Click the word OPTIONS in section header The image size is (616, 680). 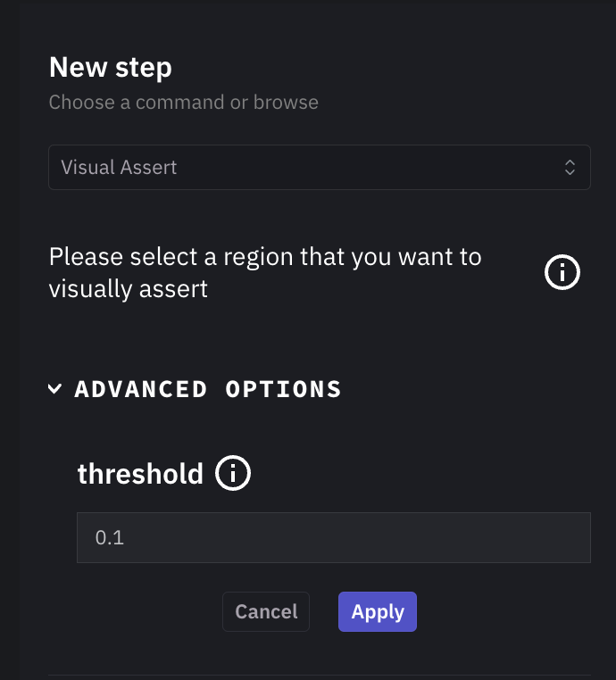point(283,389)
